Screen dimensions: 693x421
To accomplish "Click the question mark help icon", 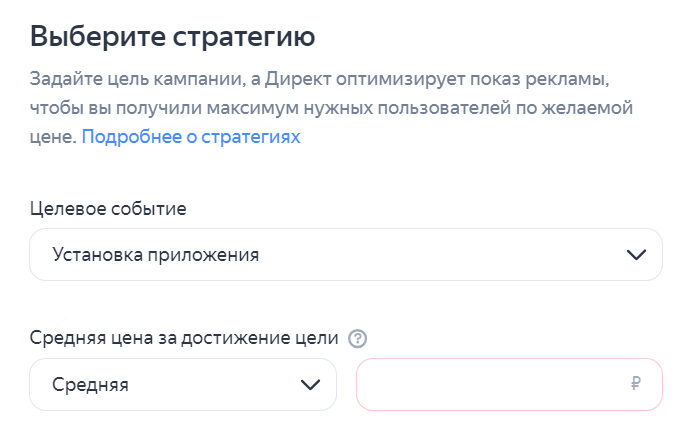I will click(358, 338).
